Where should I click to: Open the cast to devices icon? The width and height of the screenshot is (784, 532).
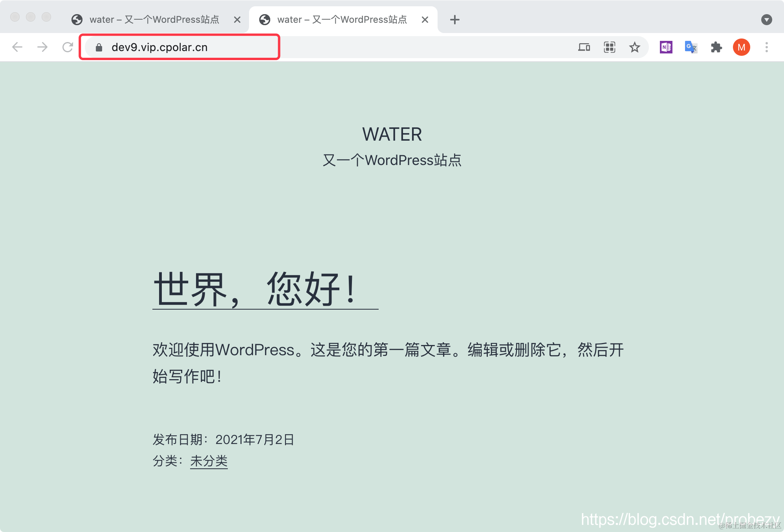[584, 47]
